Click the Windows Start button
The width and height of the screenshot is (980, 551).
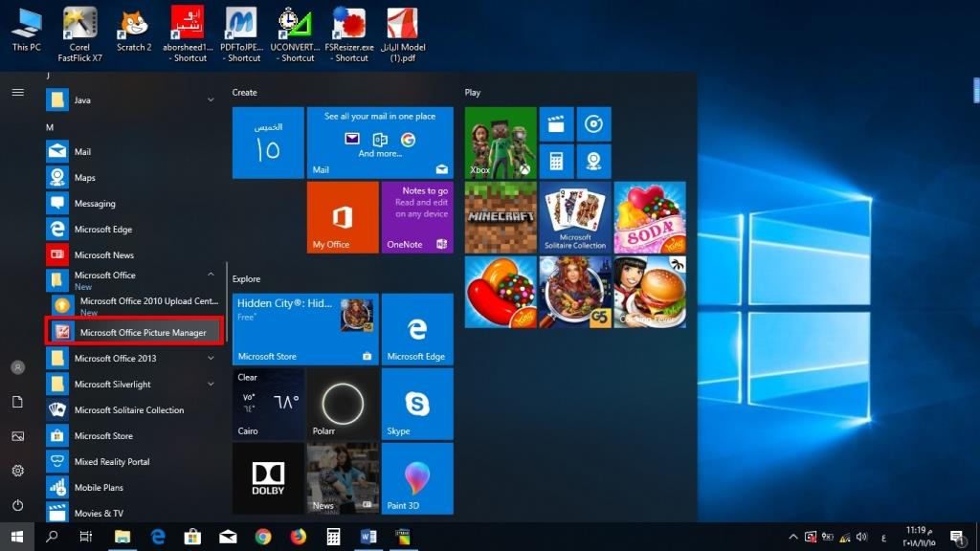pyautogui.click(x=17, y=537)
